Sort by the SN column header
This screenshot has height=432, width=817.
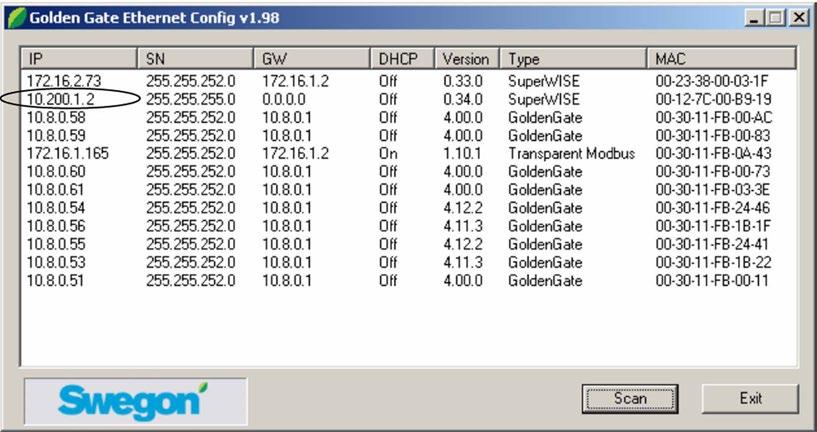tap(196, 58)
